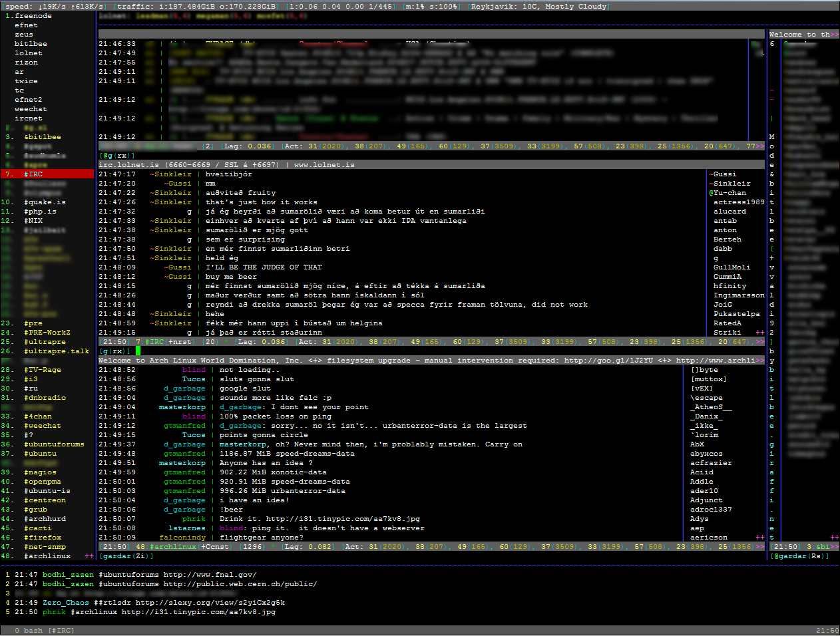Select actress1989 in the nick list
The image size is (840, 636).
[x=739, y=202]
